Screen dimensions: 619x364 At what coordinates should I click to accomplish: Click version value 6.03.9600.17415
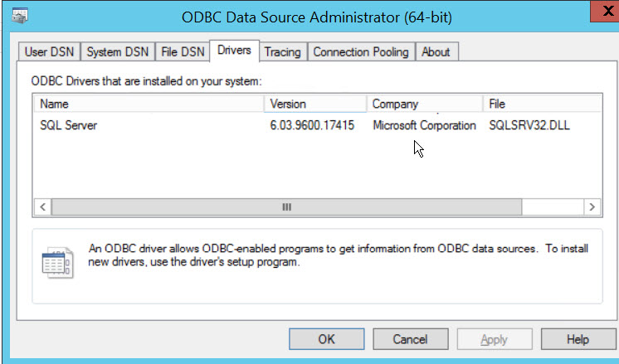coord(312,125)
